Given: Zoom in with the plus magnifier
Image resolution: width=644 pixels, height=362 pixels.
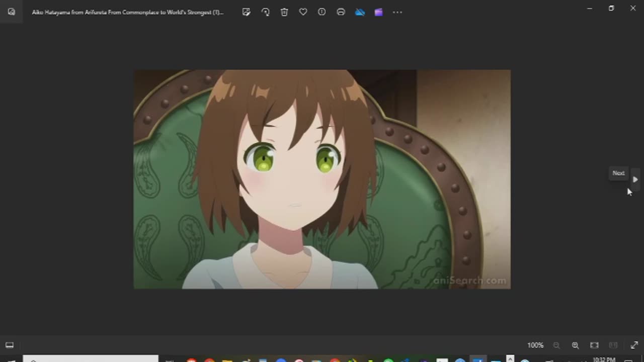Looking at the screenshot, I should [575, 345].
